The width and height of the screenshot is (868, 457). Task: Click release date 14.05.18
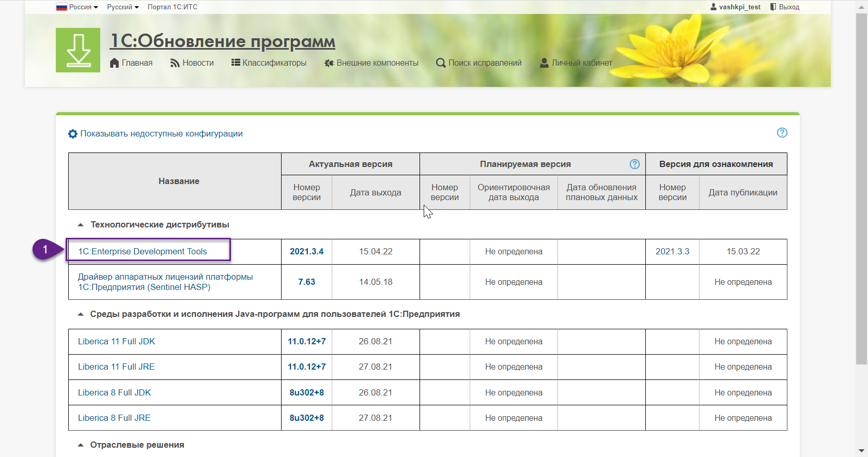click(376, 282)
